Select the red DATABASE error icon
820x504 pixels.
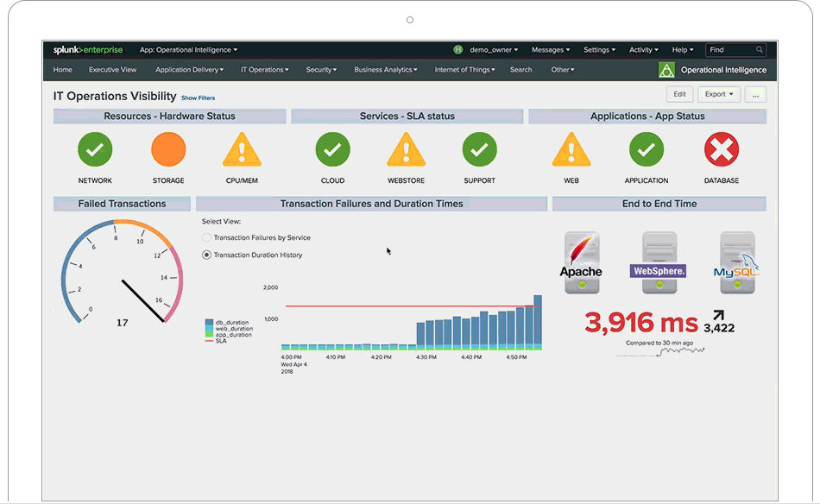click(x=721, y=149)
